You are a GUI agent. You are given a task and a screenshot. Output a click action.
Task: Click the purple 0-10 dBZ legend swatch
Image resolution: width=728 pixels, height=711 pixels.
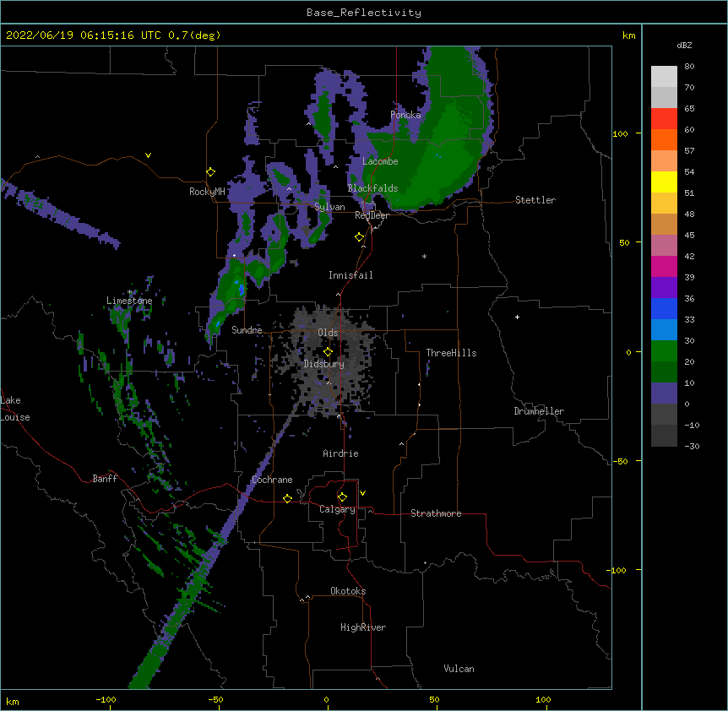(664, 393)
